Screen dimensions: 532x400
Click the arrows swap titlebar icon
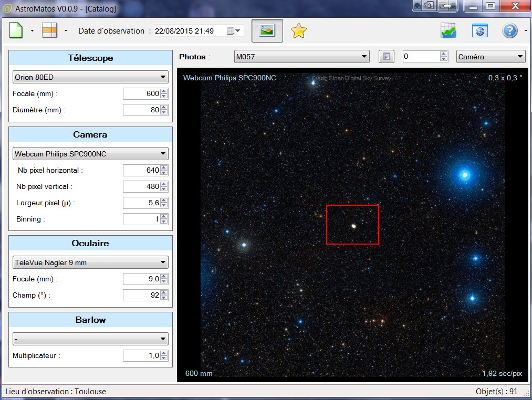[x=447, y=6]
